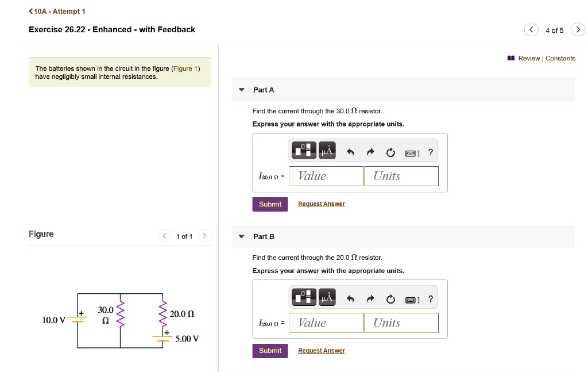Click the Value input field in Part A
Screen dimensions: 588x372
click(x=326, y=175)
